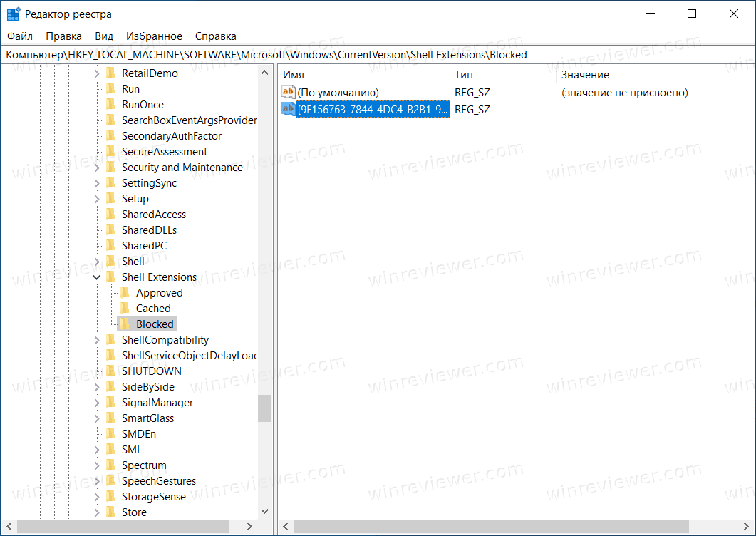Click the Approved folder icon
The width and height of the screenshot is (756, 536).
125,293
